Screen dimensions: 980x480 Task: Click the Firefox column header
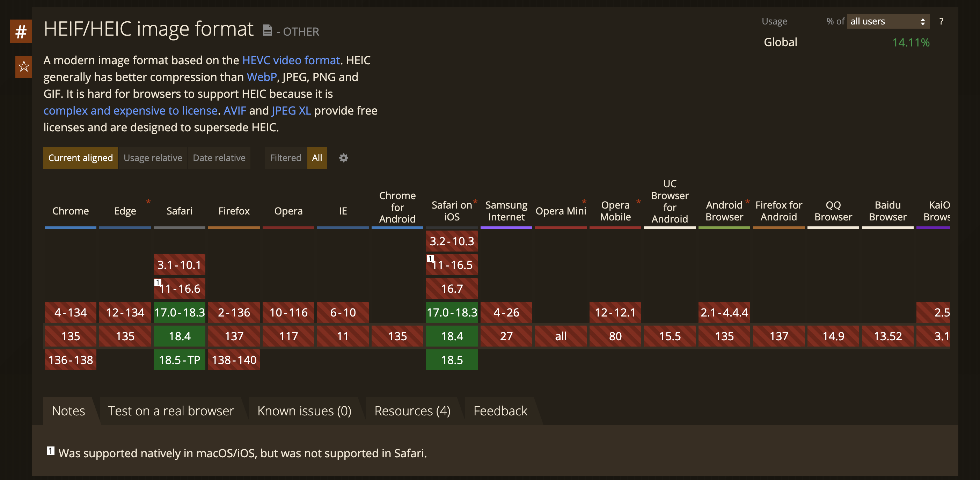point(234,211)
